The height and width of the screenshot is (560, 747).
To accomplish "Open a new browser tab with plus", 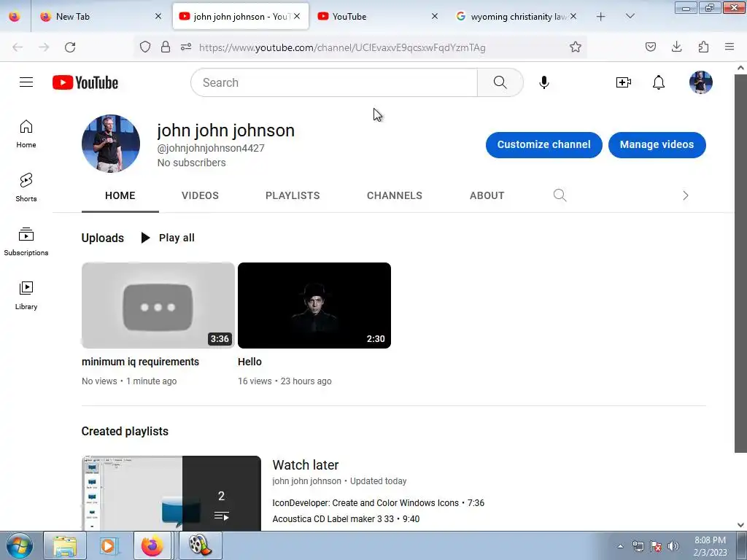I will [x=601, y=17].
